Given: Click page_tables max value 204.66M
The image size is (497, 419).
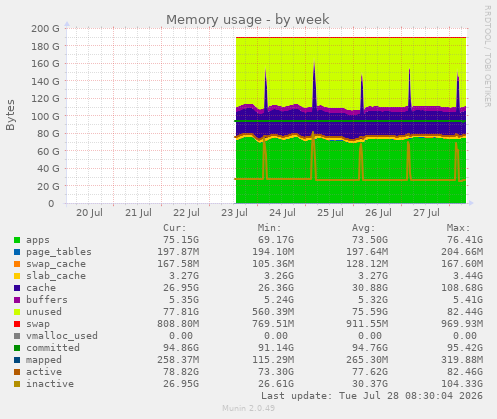Looking at the screenshot, I should [x=462, y=252].
